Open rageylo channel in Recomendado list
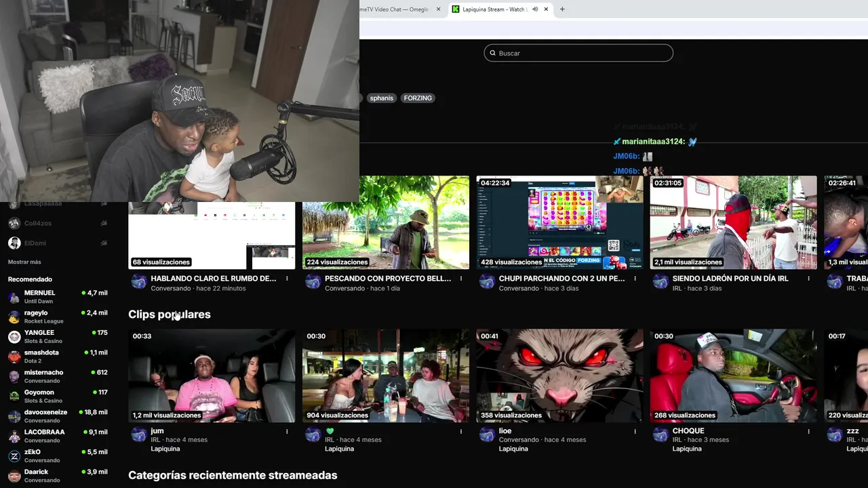 click(x=58, y=317)
